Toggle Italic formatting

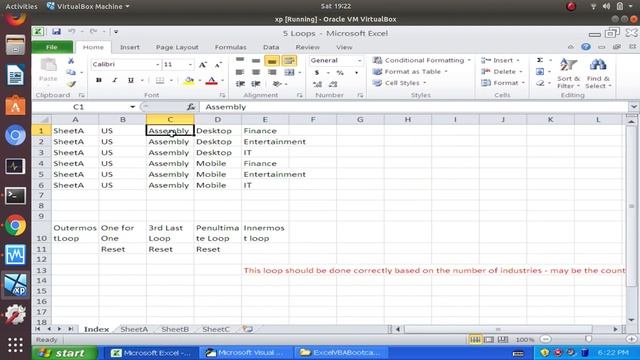click(115, 80)
